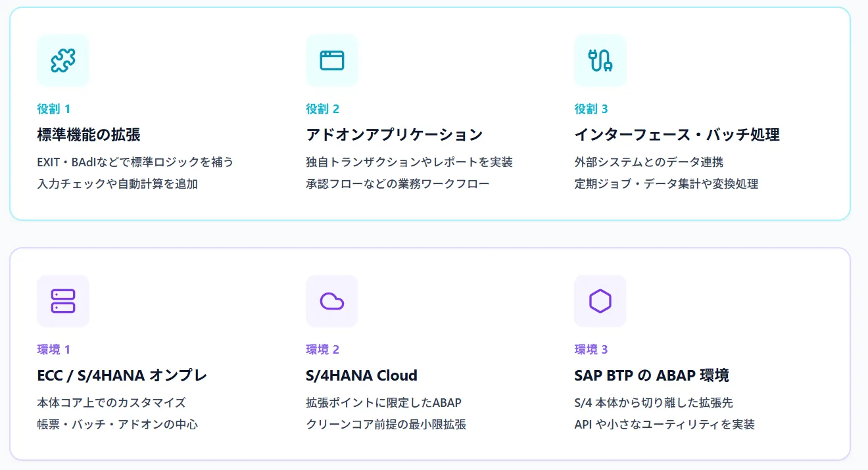Click the 役割 3 label

click(591, 109)
